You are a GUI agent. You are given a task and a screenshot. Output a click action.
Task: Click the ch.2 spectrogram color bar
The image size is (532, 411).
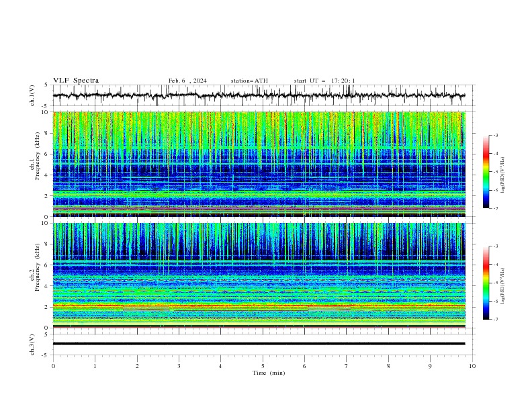pyautogui.click(x=486, y=283)
